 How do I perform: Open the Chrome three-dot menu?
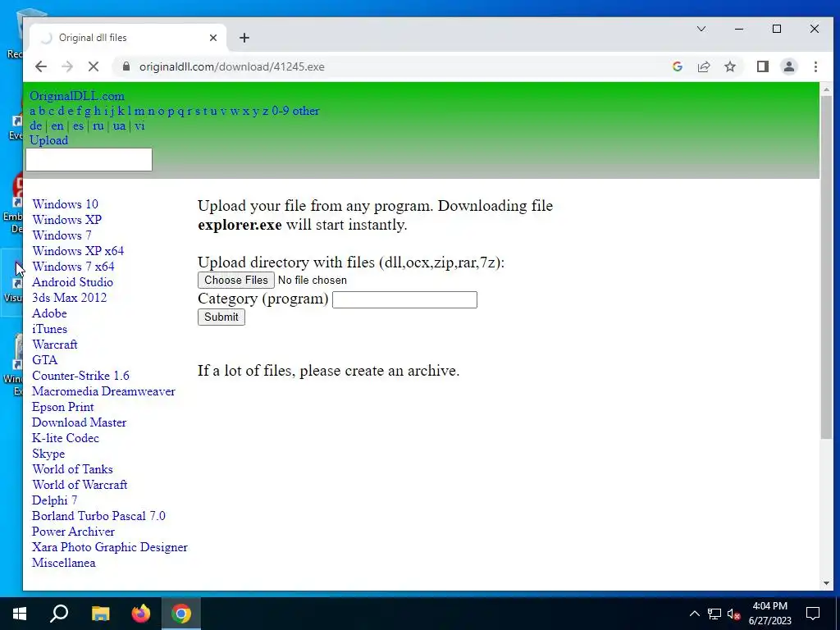[x=815, y=66]
